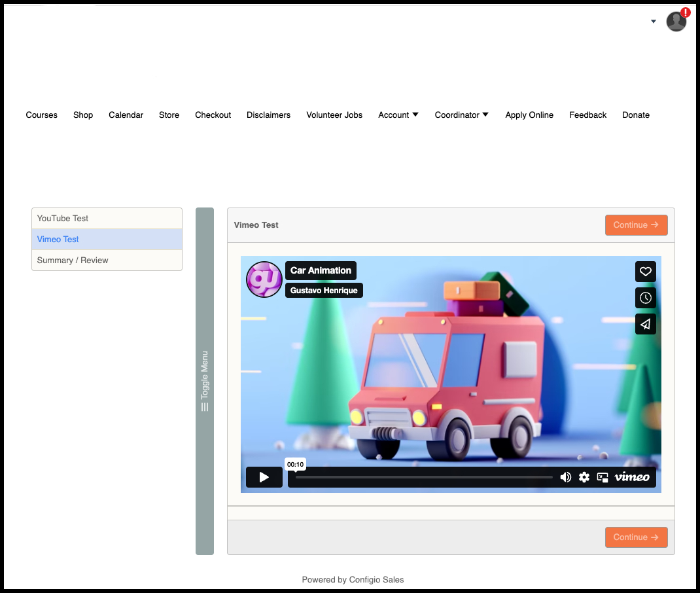Expand the Coordinator dropdown menu
Image resolution: width=700 pixels, height=593 pixels.
(461, 115)
